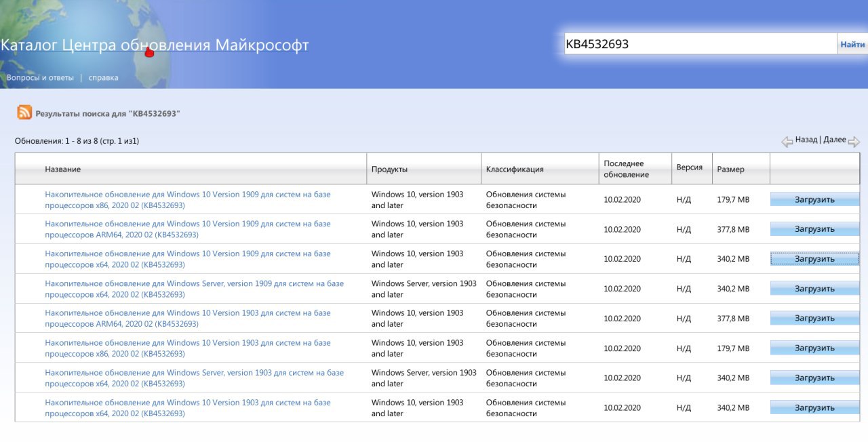Click Загрузить for Windows 10 1903 x86 row
The width and height of the screenshot is (868, 444).
[x=814, y=348]
